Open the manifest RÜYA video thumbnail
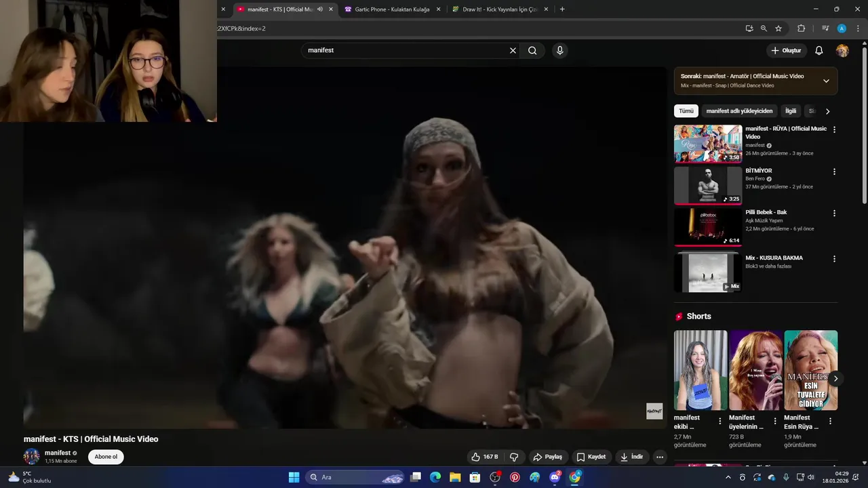 coord(708,144)
